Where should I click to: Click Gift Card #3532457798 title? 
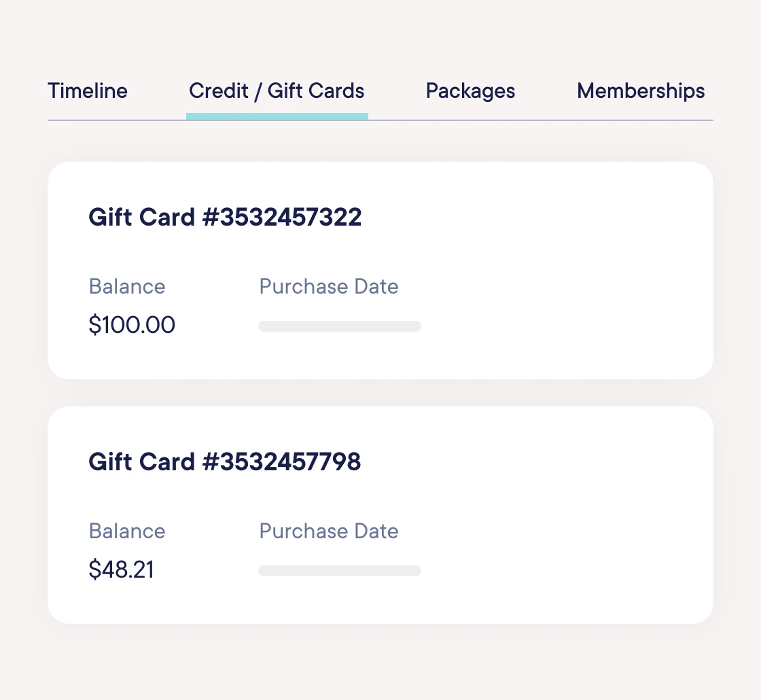(x=225, y=462)
